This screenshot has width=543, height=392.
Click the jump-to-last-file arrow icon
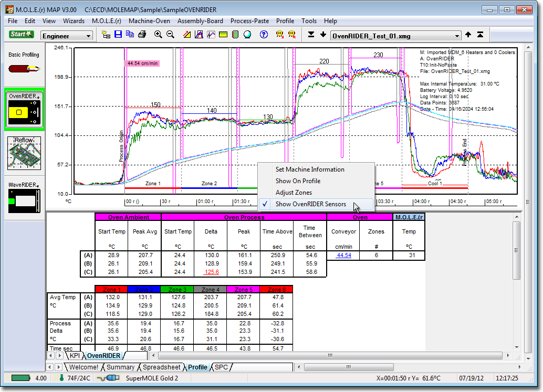point(311,34)
